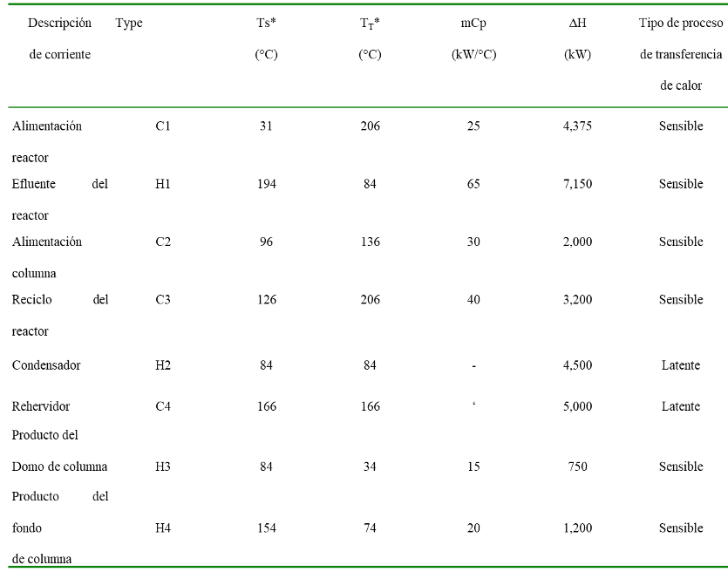Screen dimensions: 728x572
Task: Select the C1 stream type cell
Action: click(163, 126)
